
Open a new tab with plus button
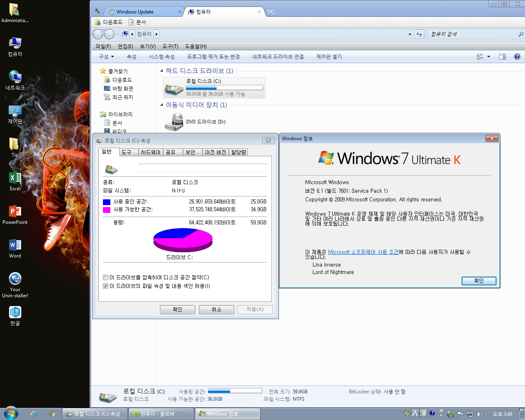click(271, 12)
